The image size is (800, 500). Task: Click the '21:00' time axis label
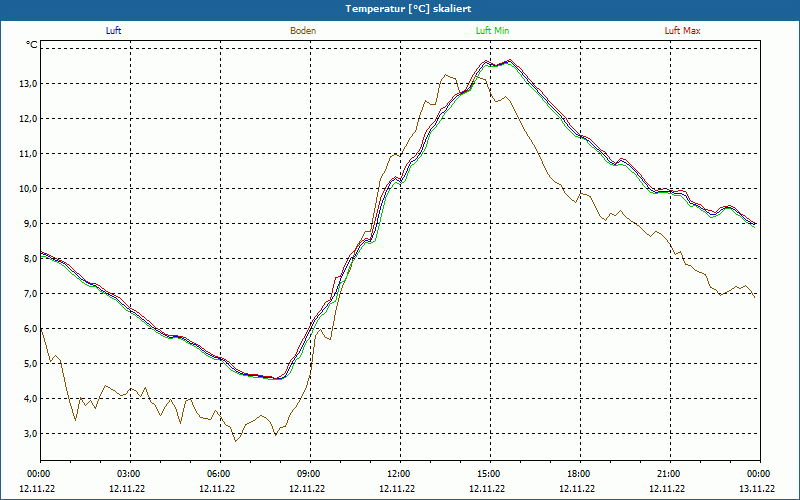(x=670, y=474)
